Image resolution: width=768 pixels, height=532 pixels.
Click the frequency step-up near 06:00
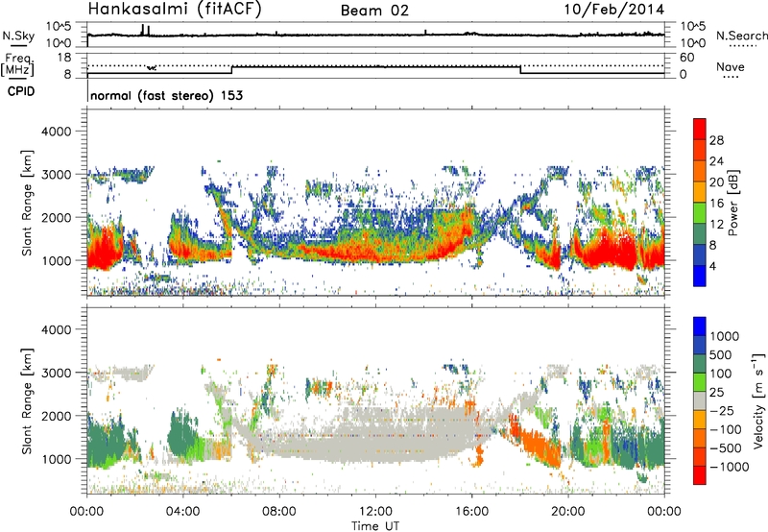coord(231,70)
